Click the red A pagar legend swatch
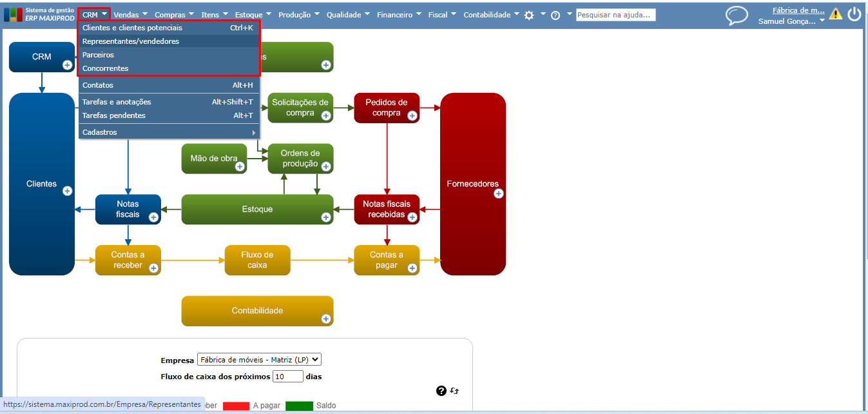The height and width of the screenshot is (414, 868). 236,406
